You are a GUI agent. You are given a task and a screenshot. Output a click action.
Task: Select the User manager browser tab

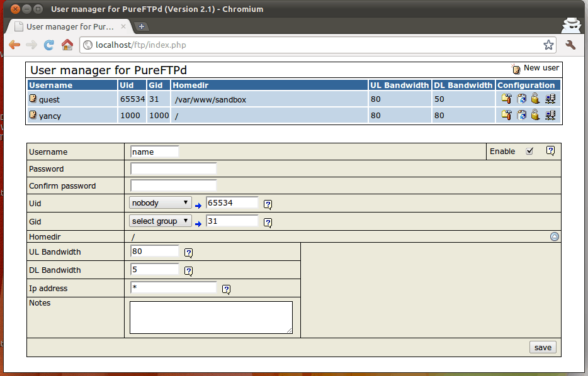[70, 26]
